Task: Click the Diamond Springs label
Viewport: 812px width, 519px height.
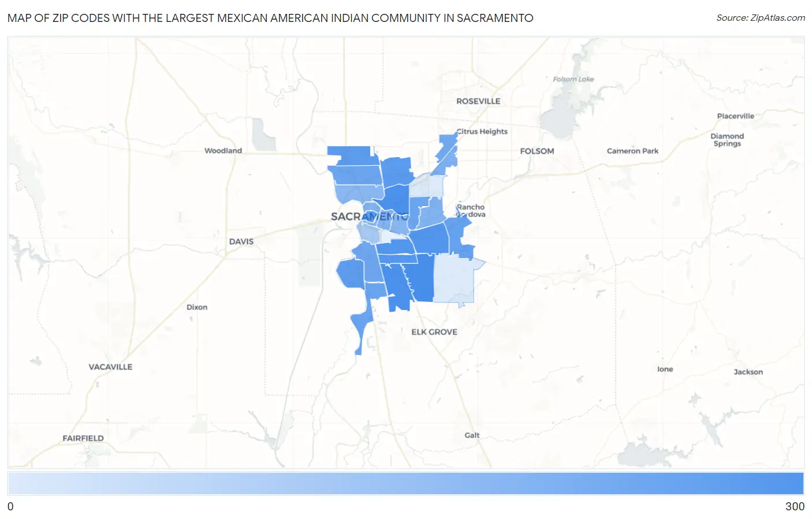Action: [727, 140]
